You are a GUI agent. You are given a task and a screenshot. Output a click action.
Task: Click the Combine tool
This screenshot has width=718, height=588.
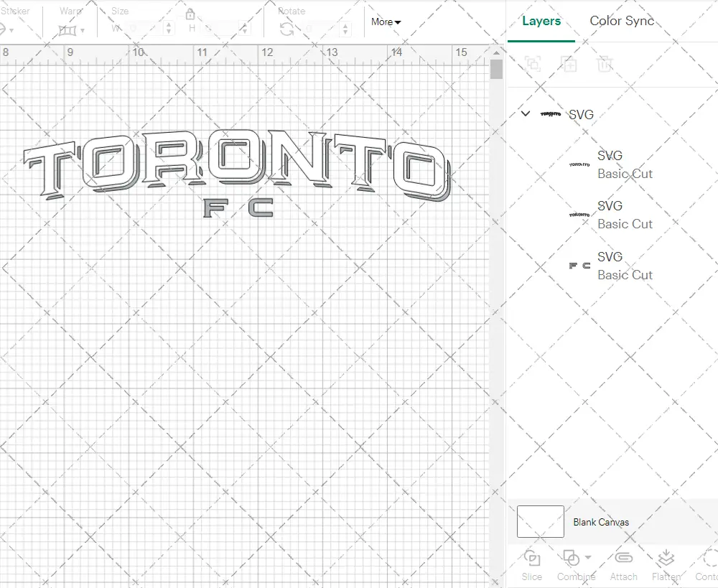tap(576, 566)
